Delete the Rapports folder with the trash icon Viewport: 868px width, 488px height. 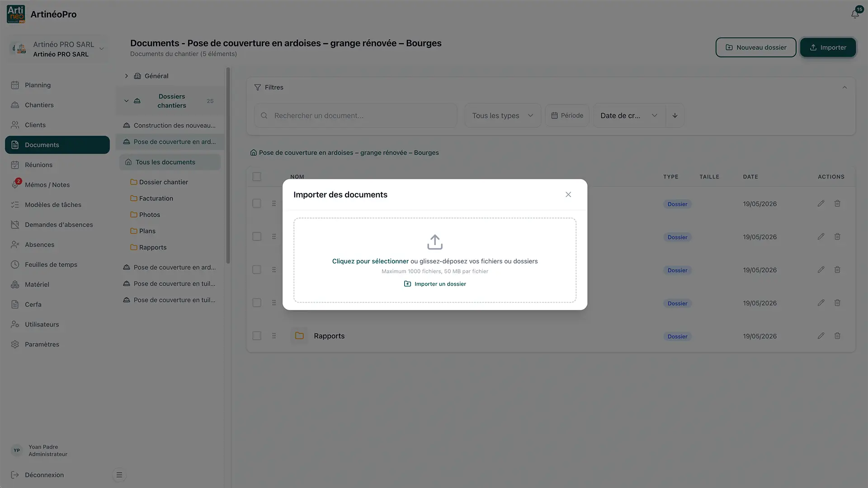pos(837,336)
